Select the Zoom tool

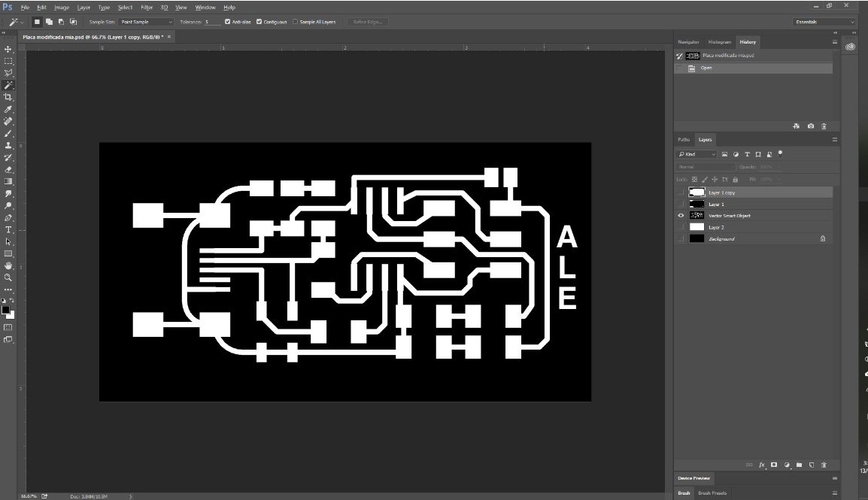tap(8, 277)
